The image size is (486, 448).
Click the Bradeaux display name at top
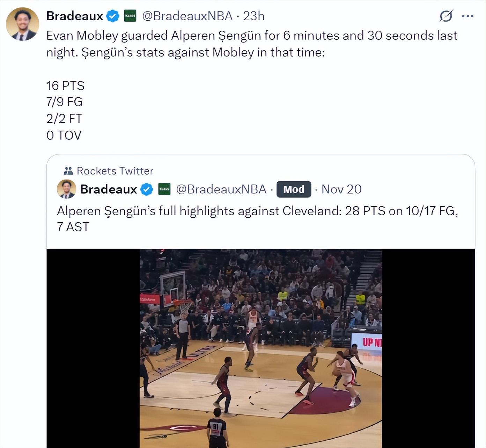tap(75, 16)
